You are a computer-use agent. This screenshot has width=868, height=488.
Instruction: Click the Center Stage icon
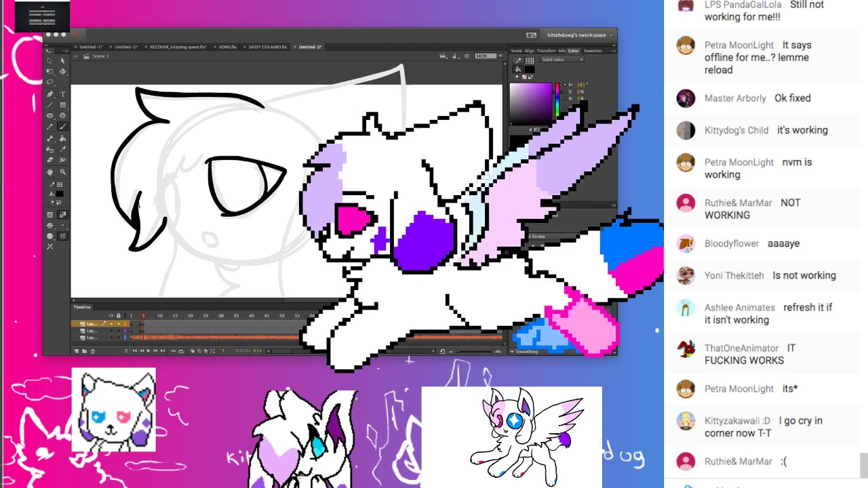(x=467, y=56)
